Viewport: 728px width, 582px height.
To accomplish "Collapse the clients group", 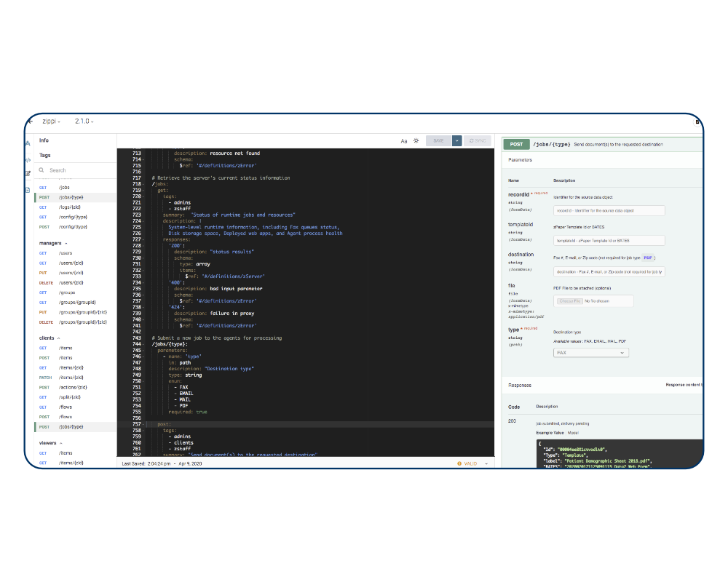I will (58, 338).
